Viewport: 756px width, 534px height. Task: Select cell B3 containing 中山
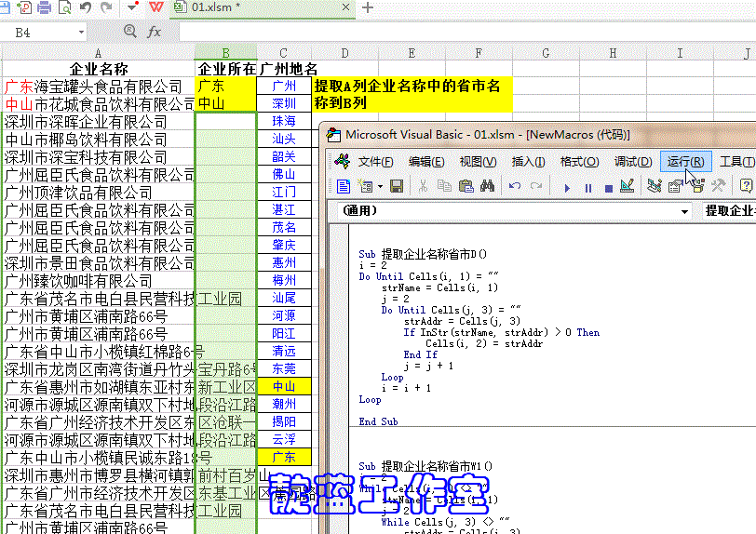[x=225, y=103]
